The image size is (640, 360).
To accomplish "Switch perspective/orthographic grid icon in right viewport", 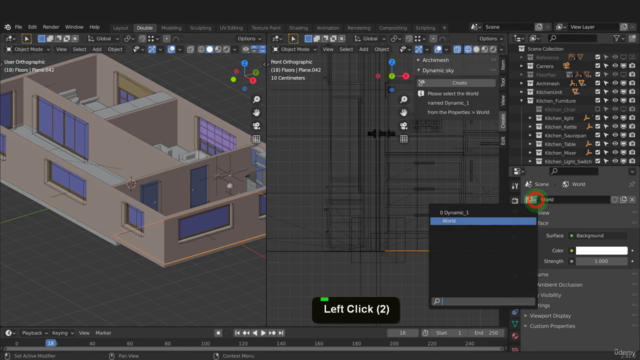I will coord(404,139).
